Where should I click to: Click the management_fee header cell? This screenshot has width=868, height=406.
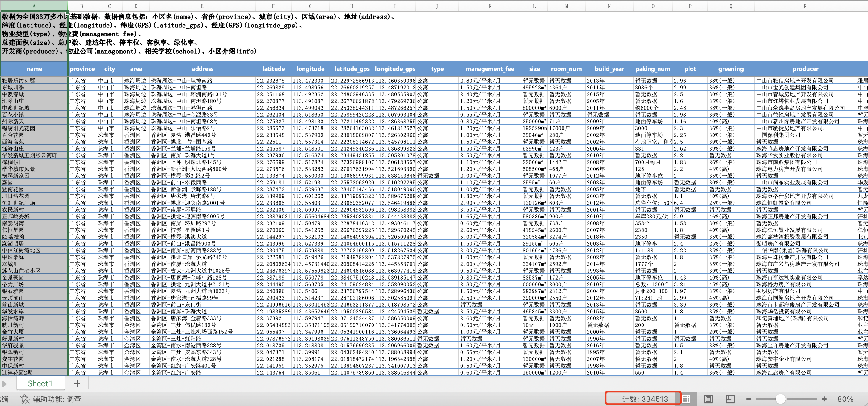[x=490, y=69]
